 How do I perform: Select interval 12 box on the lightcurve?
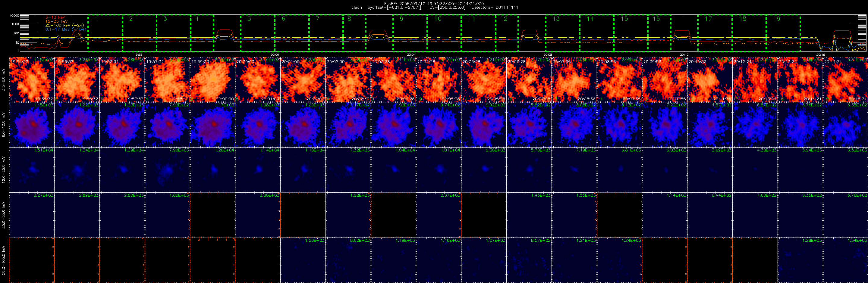click(x=507, y=33)
